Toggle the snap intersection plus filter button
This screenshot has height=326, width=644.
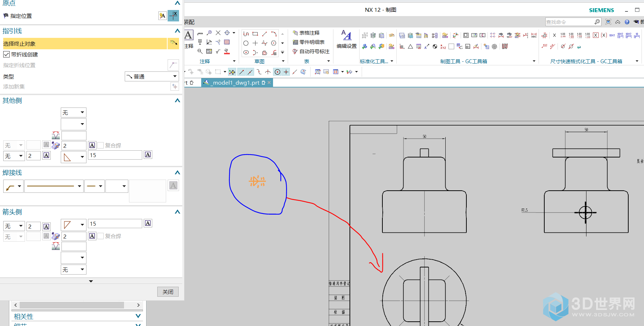(286, 72)
